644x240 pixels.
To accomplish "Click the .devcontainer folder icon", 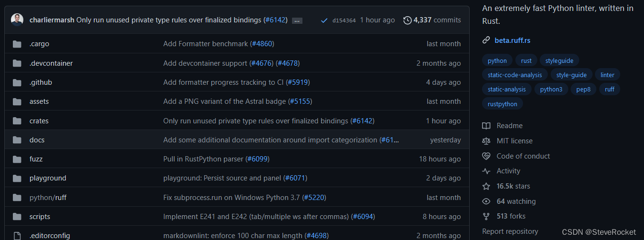I will coord(17,63).
